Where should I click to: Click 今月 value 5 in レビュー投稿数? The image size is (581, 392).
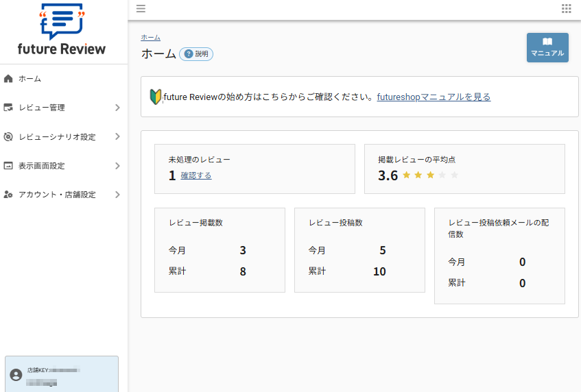383,250
